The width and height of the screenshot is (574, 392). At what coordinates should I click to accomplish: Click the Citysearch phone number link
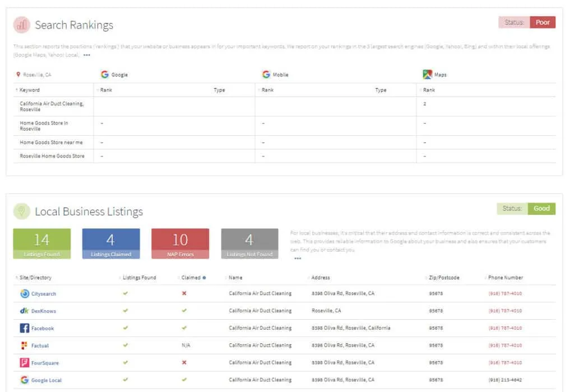(505, 294)
